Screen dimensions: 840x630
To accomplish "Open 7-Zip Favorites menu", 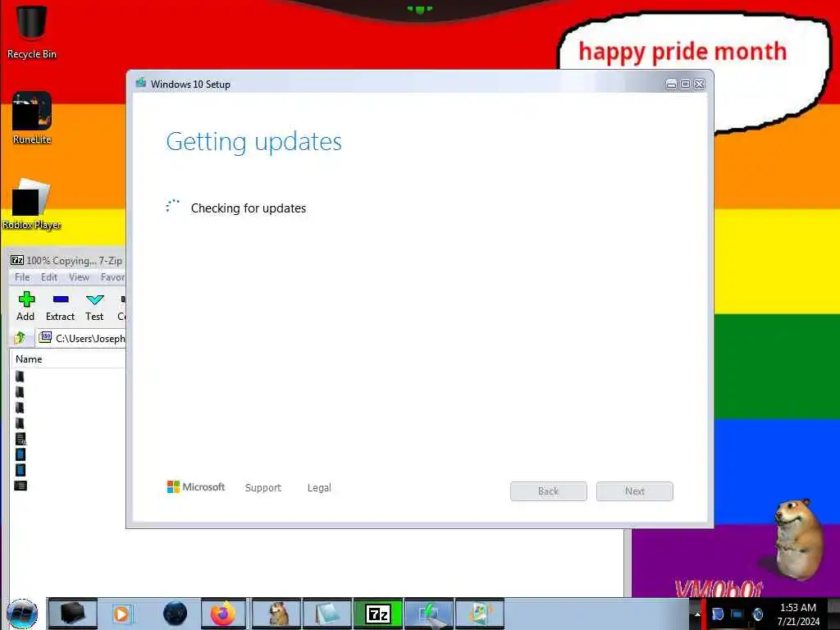I will point(112,277).
